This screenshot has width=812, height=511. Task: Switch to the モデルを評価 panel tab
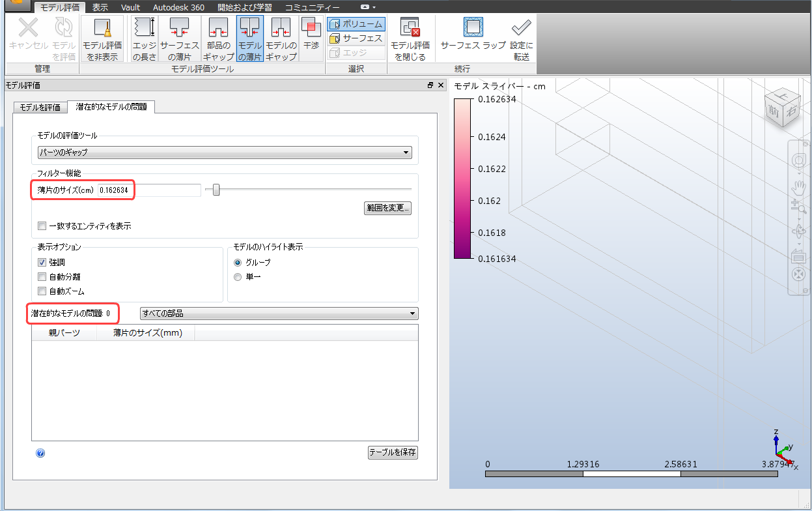[x=40, y=108]
